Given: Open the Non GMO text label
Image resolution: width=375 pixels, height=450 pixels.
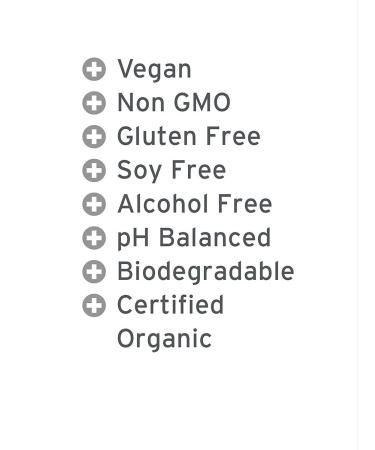Looking at the screenshot, I should point(174,103).
